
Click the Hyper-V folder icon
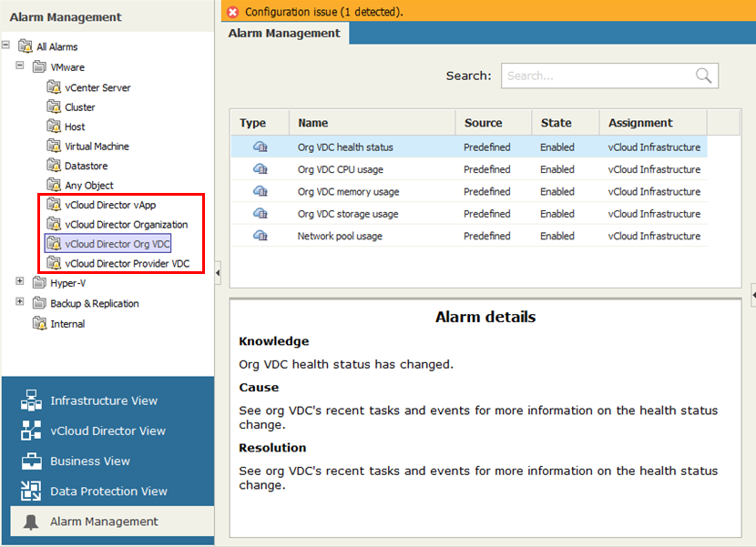(x=39, y=282)
